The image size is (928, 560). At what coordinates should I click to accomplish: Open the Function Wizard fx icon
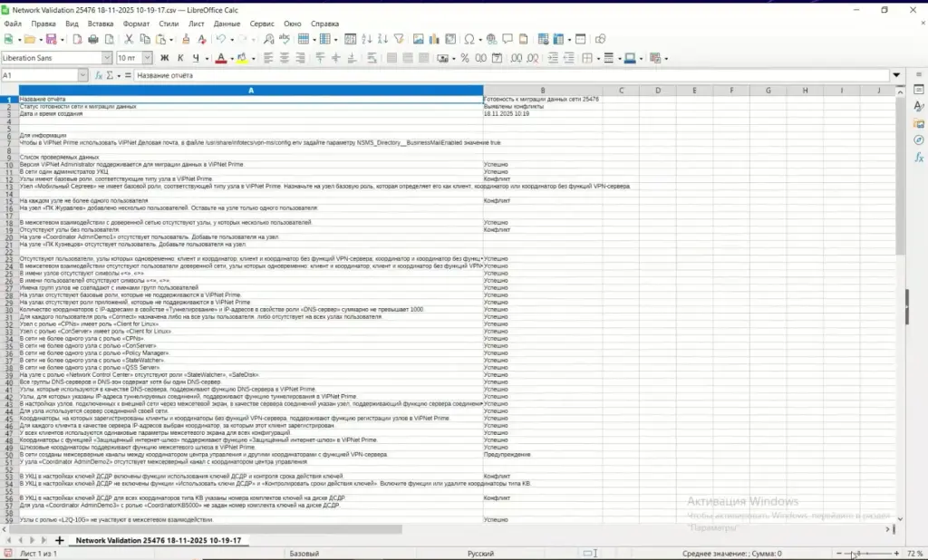[99, 75]
